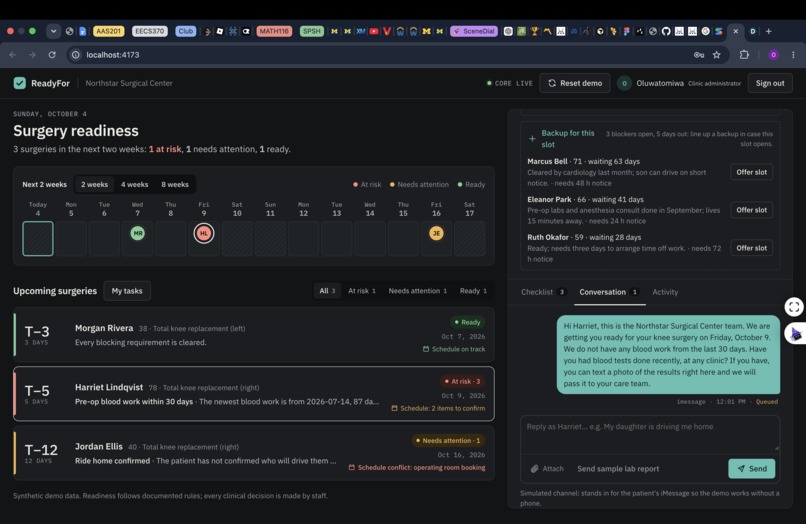Click the Schedule on track label
The image size is (806, 524).
coord(454,349)
